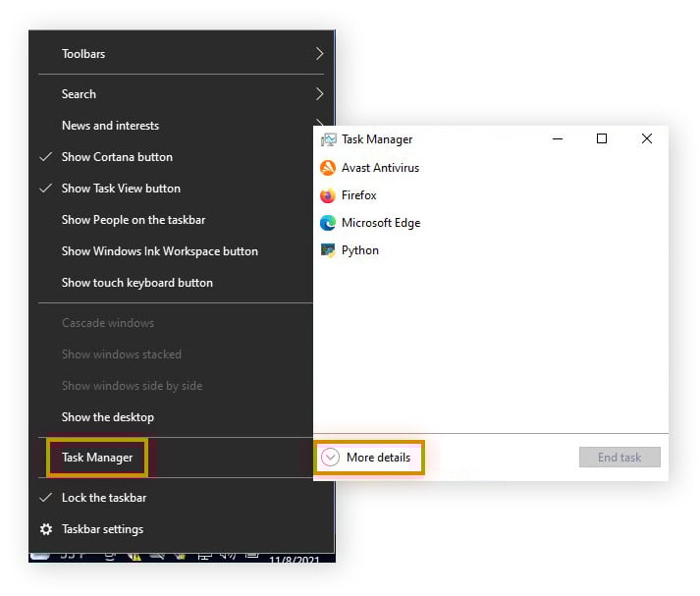The width and height of the screenshot is (700, 596).
Task: Click the Firefox icon in the list
Action: pyautogui.click(x=328, y=195)
